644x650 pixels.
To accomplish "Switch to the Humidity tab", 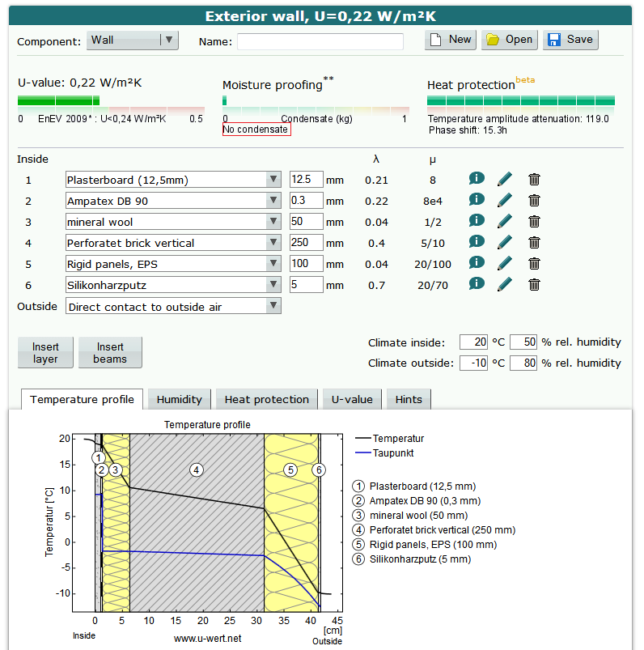I will (179, 399).
